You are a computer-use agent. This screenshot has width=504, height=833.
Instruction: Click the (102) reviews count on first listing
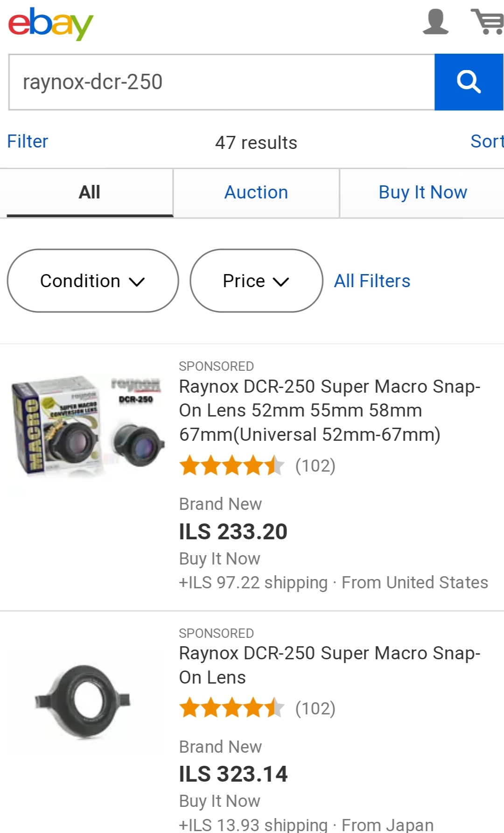pyautogui.click(x=315, y=466)
